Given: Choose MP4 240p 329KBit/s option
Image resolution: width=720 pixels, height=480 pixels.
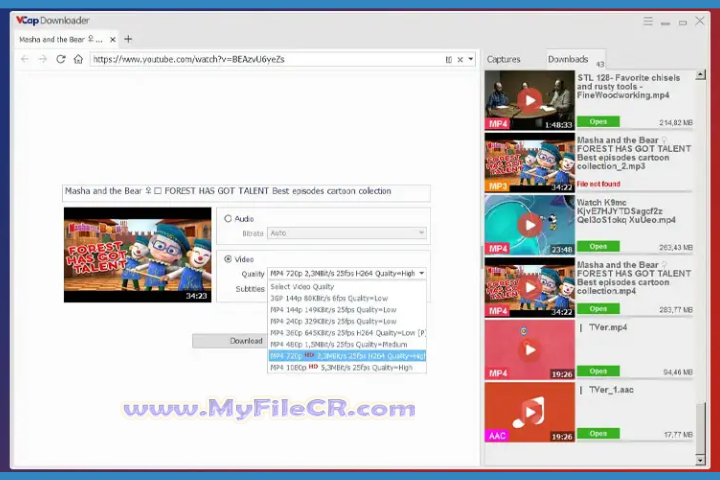Looking at the screenshot, I should pos(347,322).
